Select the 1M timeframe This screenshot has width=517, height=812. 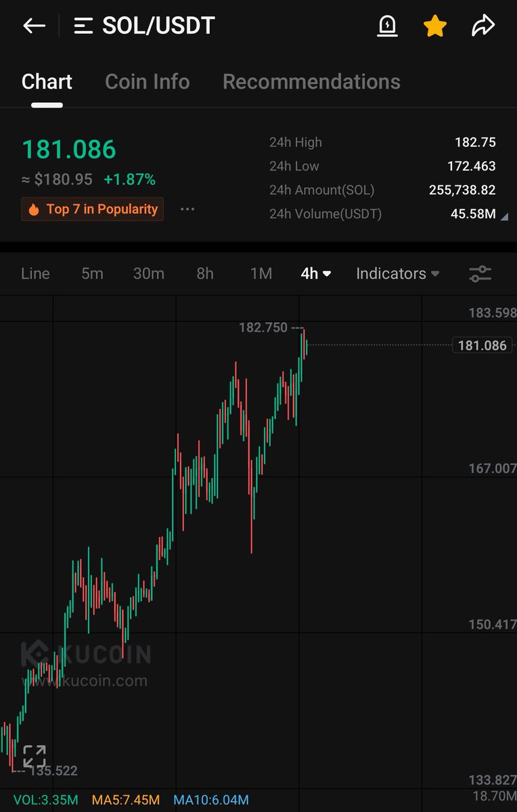pyautogui.click(x=261, y=273)
